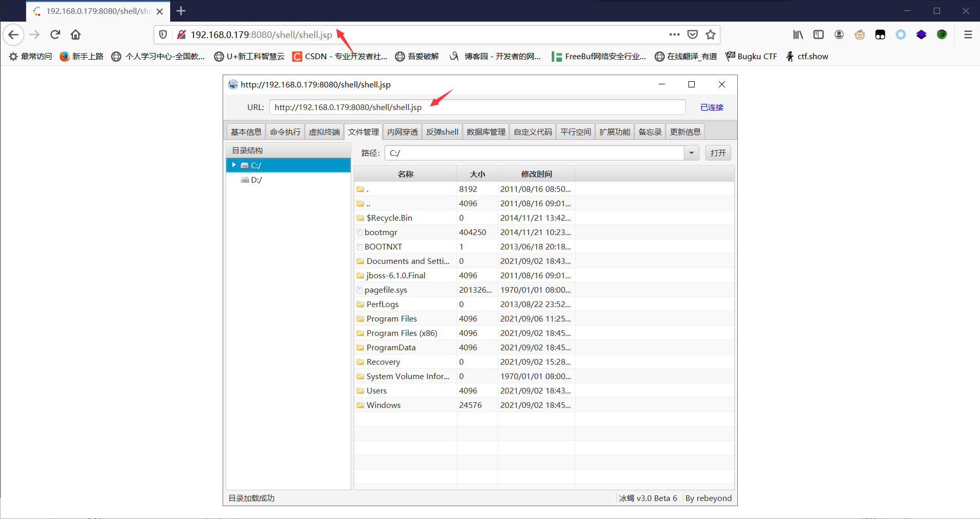Open the 更新信息 tab

click(x=685, y=132)
